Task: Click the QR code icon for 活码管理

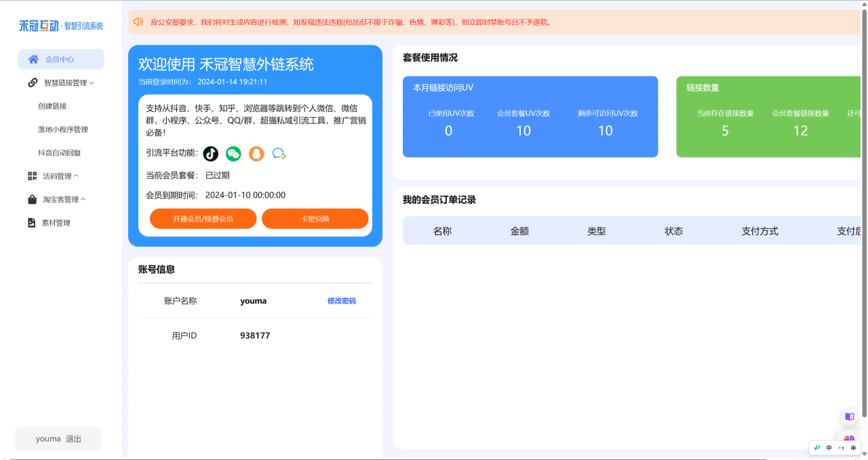Action: click(32, 176)
